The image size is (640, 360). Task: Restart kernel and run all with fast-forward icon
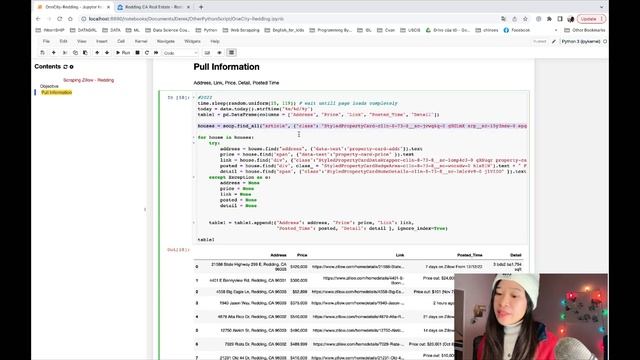coord(156,53)
